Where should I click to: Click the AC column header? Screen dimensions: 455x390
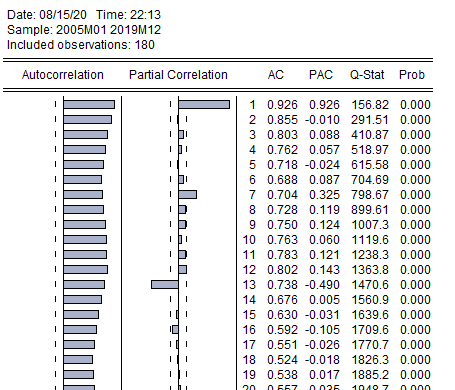tap(276, 75)
